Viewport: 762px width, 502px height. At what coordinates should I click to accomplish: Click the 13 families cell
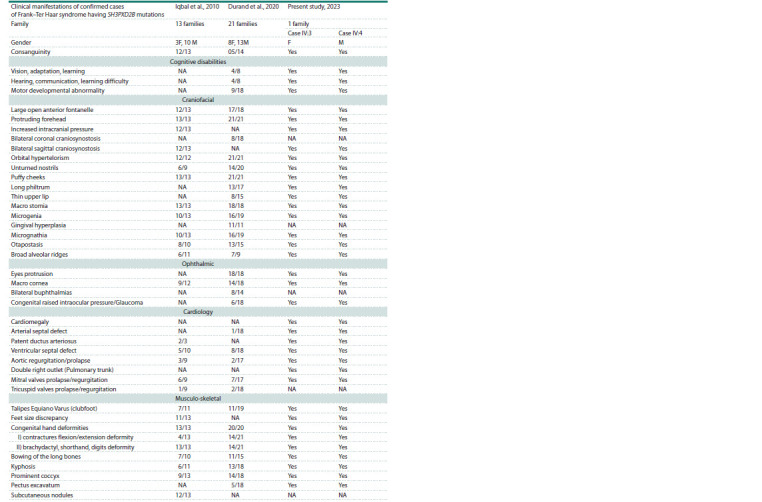[x=190, y=24]
